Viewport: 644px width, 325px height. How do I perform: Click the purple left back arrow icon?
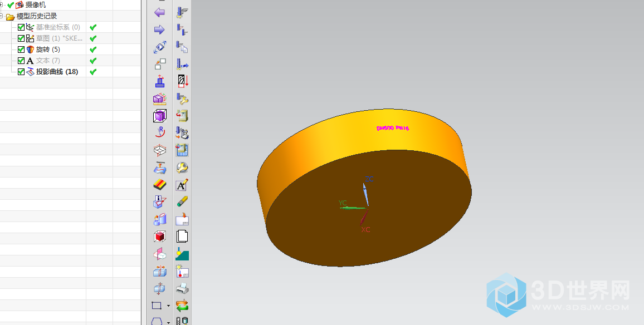[x=160, y=12]
